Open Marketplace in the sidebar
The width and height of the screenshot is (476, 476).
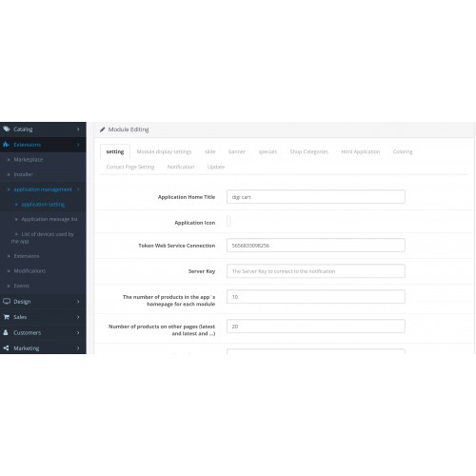[x=29, y=160]
